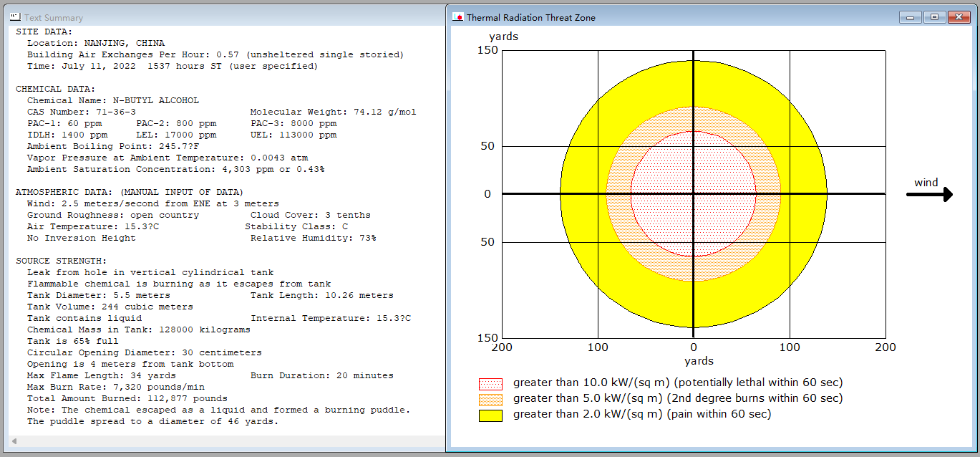This screenshot has height=457, width=980.
Task: Click the 'SOURCE STRENGTH:' heading
Action: click(x=61, y=261)
